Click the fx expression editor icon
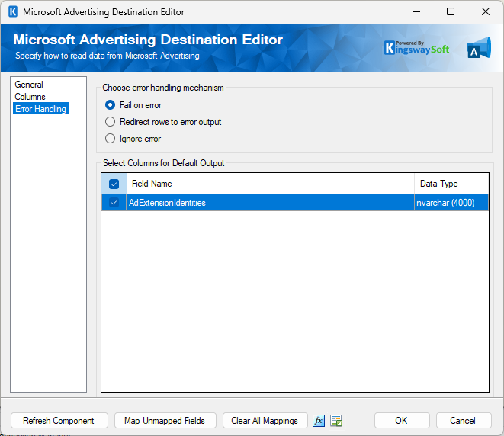504x436 pixels. pyautogui.click(x=319, y=421)
